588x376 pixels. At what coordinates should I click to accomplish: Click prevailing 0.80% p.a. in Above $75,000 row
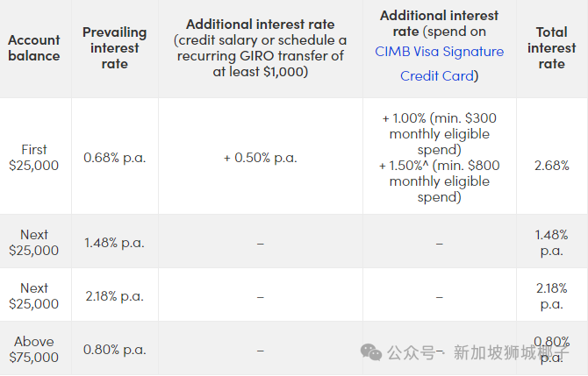click(114, 349)
